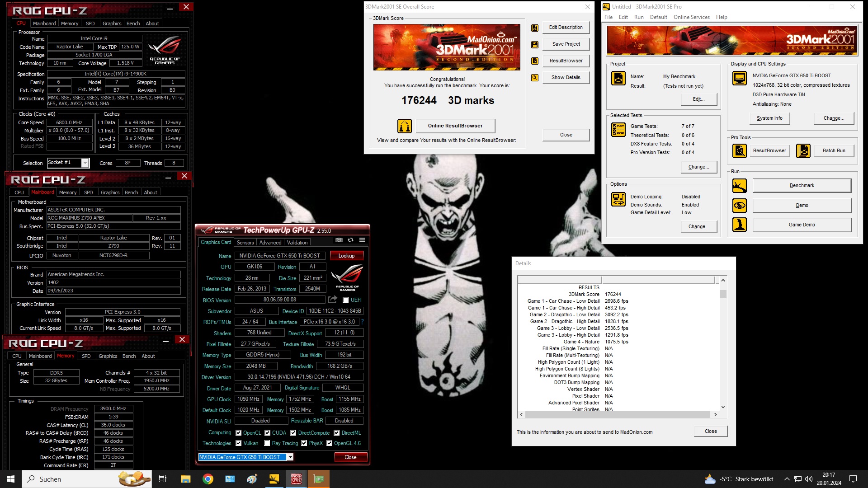868x488 pixels.
Task: Open the Run menu in 3DMark2001 SE Pro
Action: pos(639,17)
